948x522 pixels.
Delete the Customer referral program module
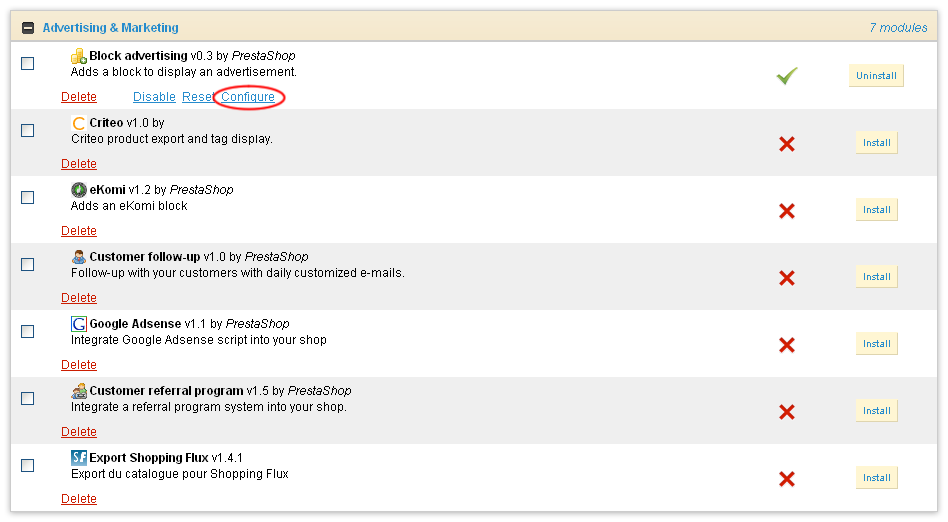(x=79, y=432)
